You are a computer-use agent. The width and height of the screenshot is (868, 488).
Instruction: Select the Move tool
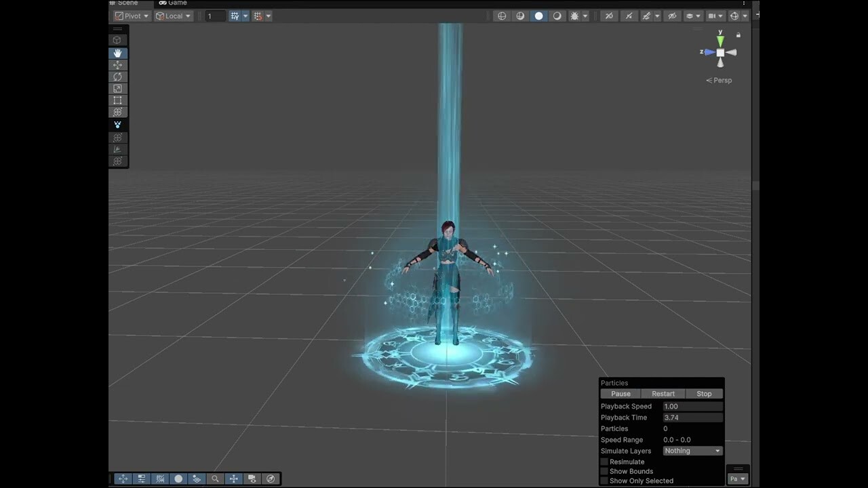coord(118,65)
